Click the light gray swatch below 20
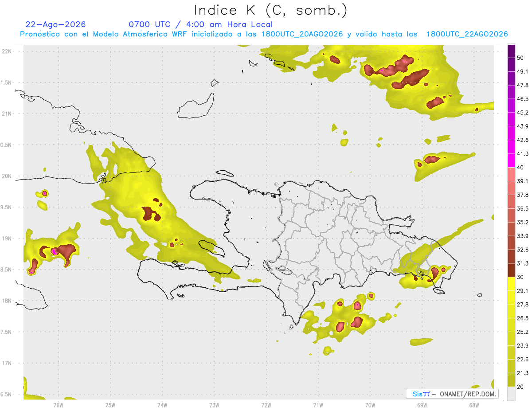Screen dimensions: 532x411 (x=511, y=394)
